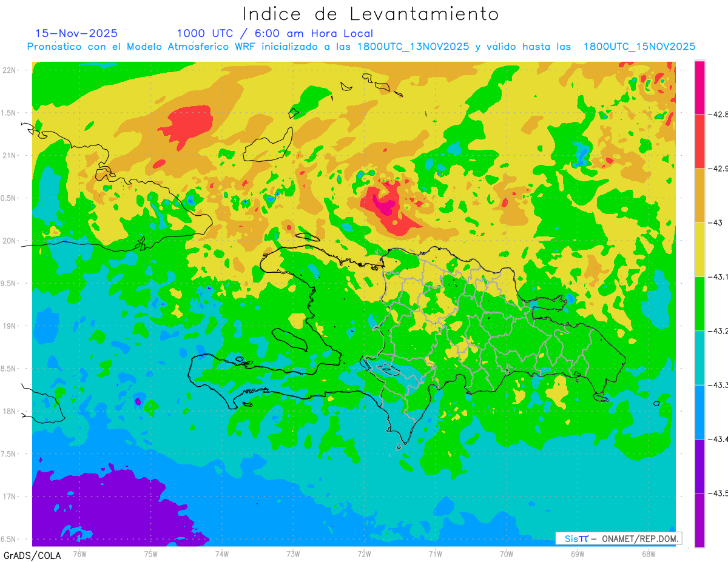
Task: Click the magenta swatch in the color legend
Action: coord(699,87)
